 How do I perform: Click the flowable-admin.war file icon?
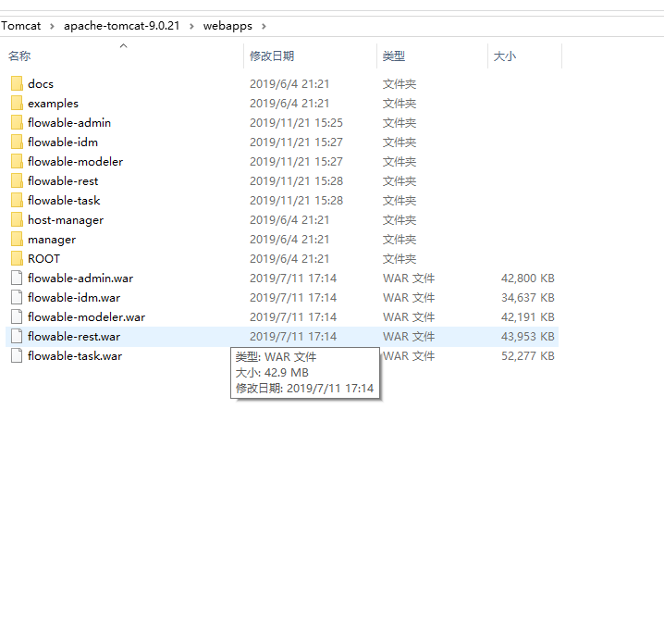(x=17, y=278)
